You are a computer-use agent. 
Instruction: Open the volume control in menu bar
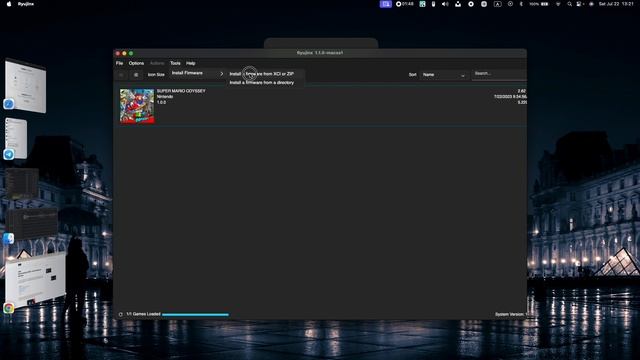pyautogui.click(x=445, y=4)
